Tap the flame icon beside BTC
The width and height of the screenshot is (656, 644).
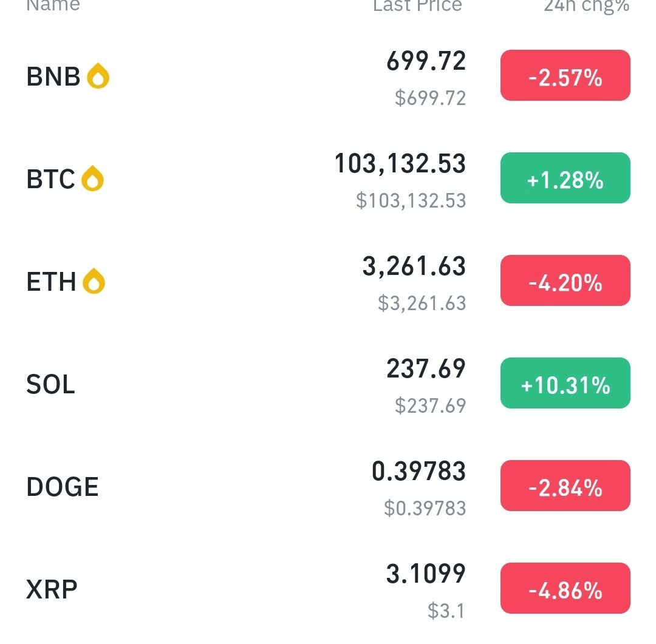coord(92,178)
